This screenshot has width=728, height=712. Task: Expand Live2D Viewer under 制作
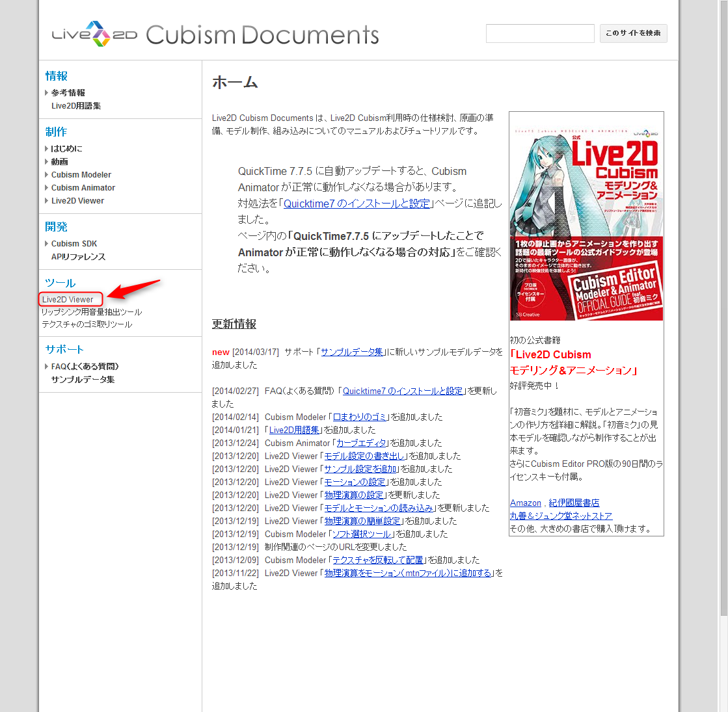46,200
